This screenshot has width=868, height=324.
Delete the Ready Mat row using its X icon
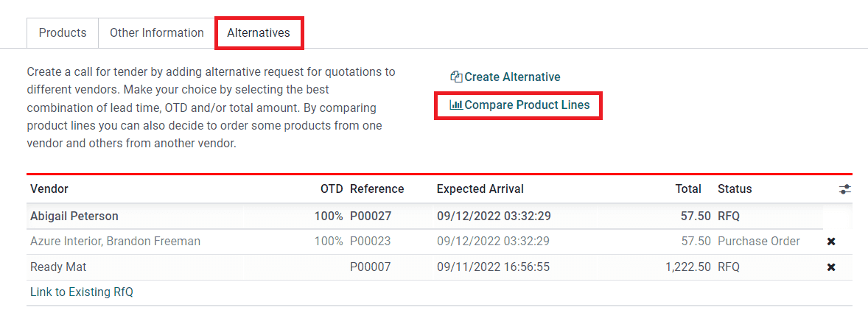tap(831, 267)
